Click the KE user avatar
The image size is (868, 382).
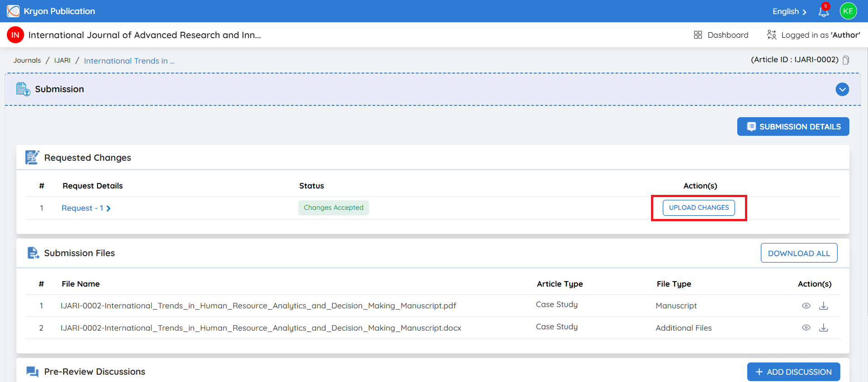point(848,11)
